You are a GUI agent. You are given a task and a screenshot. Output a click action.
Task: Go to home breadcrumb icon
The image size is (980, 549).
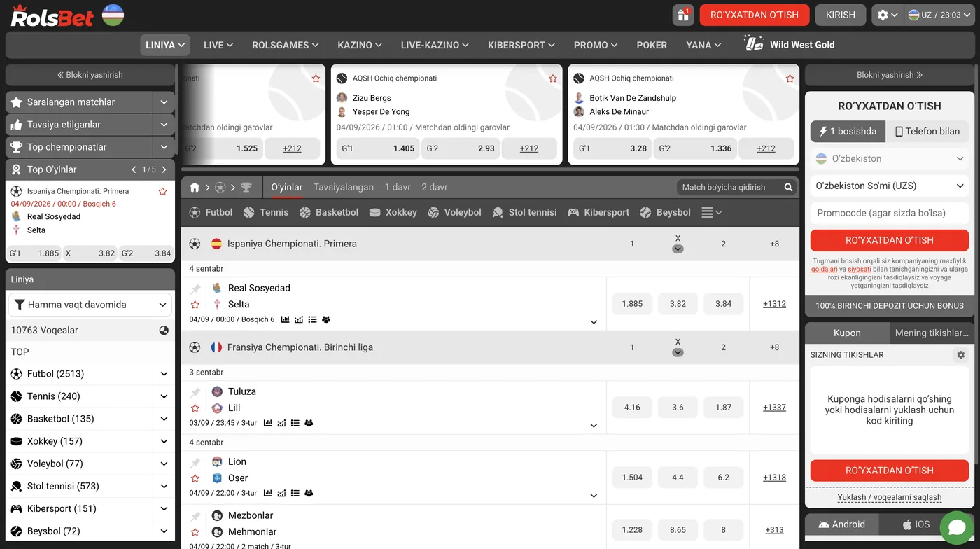[x=195, y=187]
